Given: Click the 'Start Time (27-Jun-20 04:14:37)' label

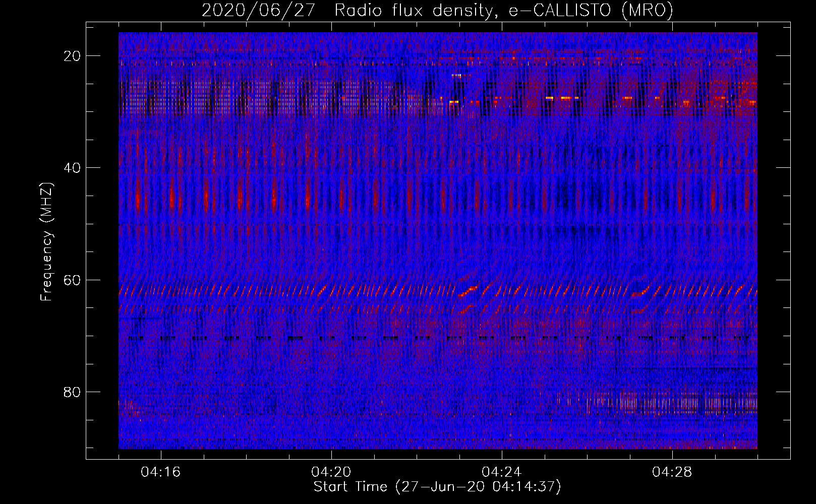Looking at the screenshot, I should tap(437, 487).
